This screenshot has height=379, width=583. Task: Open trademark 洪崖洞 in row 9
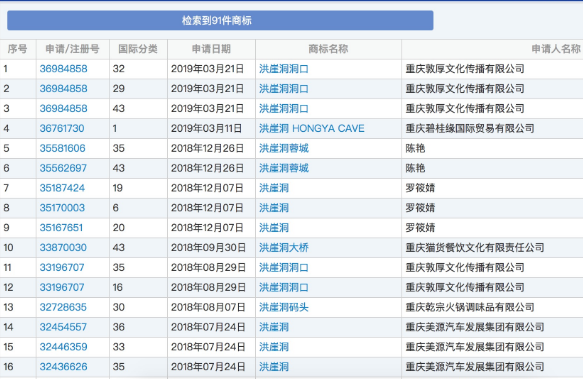click(274, 228)
